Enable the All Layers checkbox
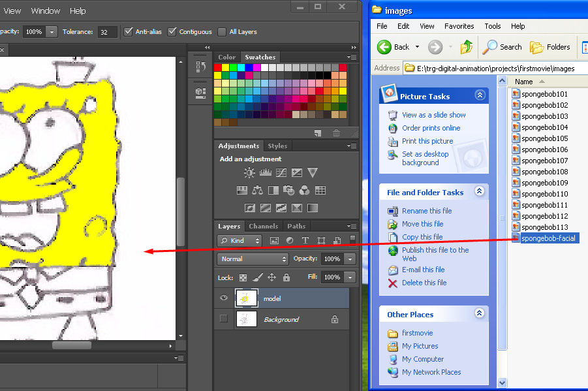 click(222, 32)
